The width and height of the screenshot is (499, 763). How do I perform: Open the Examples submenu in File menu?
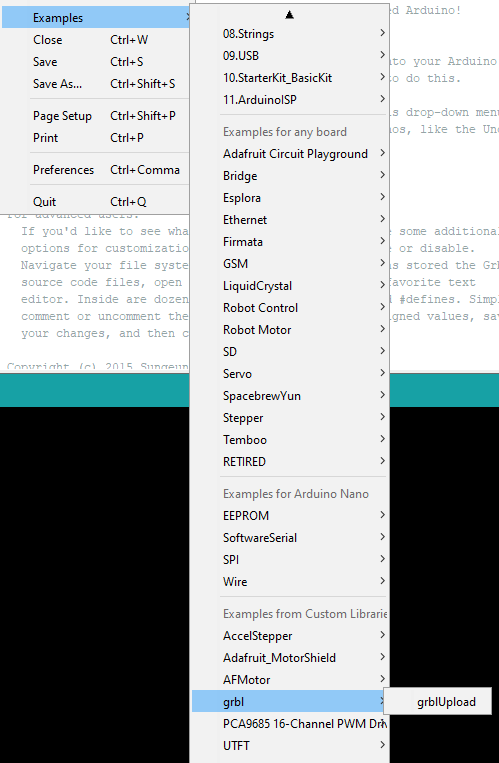tap(96, 18)
